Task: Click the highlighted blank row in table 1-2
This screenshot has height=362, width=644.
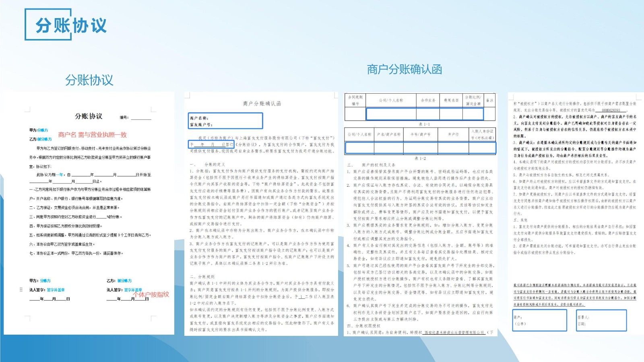Action: [420, 148]
